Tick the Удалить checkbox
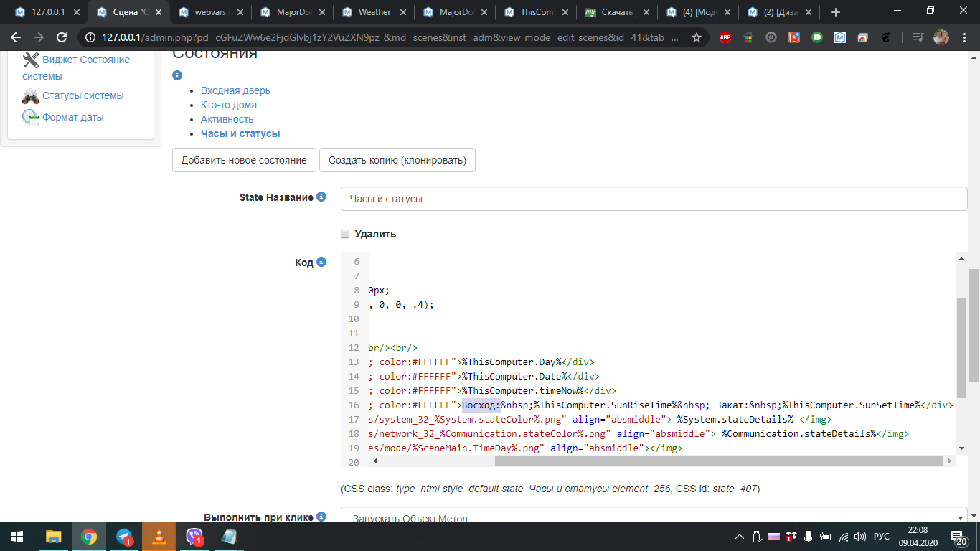Screen dimensions: 980x551 point(345,234)
